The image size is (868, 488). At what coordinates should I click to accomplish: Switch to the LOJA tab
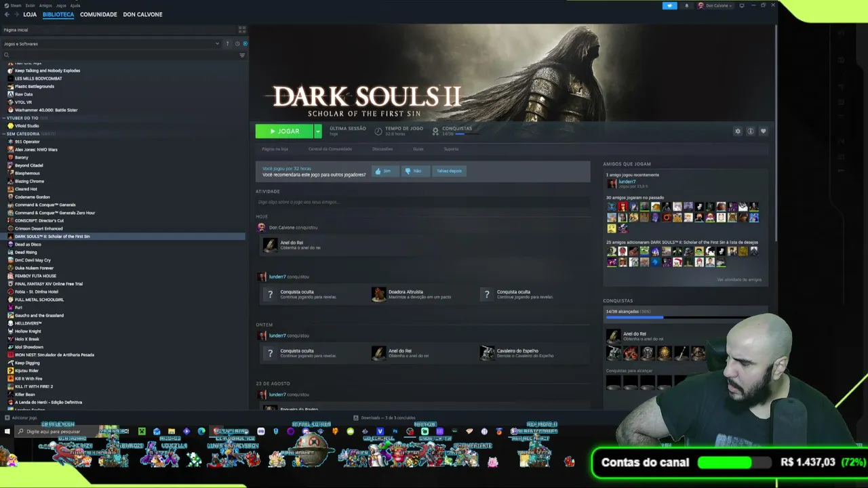pyautogui.click(x=30, y=14)
